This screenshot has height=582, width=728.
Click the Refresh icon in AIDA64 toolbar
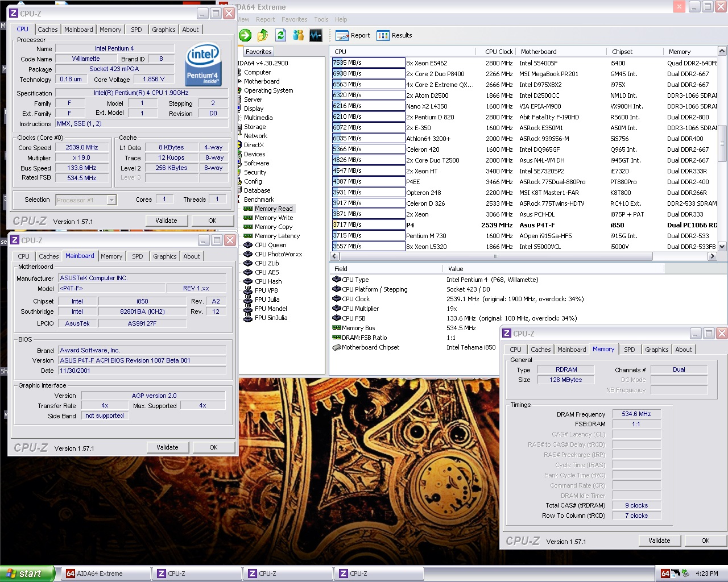tap(280, 35)
